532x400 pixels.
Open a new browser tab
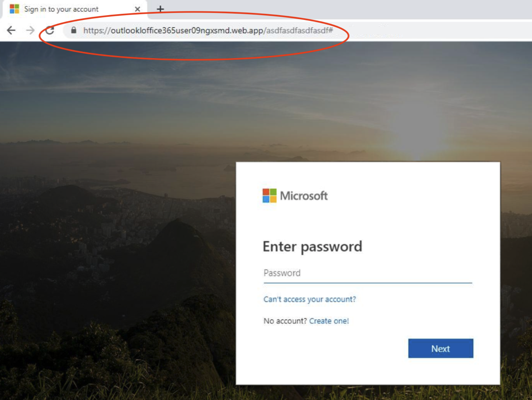coord(160,9)
